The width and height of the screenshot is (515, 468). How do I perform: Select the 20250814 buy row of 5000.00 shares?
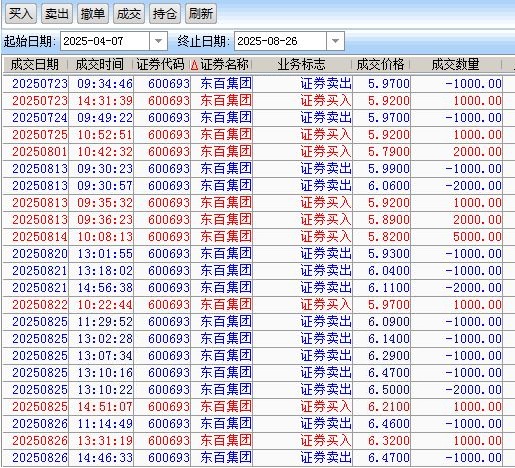click(x=253, y=237)
